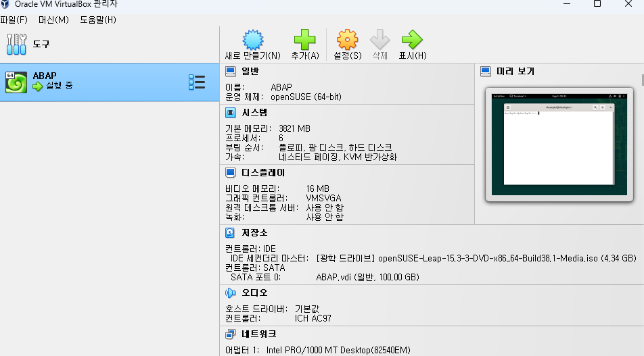The image size is (644, 356).
Task: Open the Display (디스플레이) header link
Action: click(x=263, y=173)
